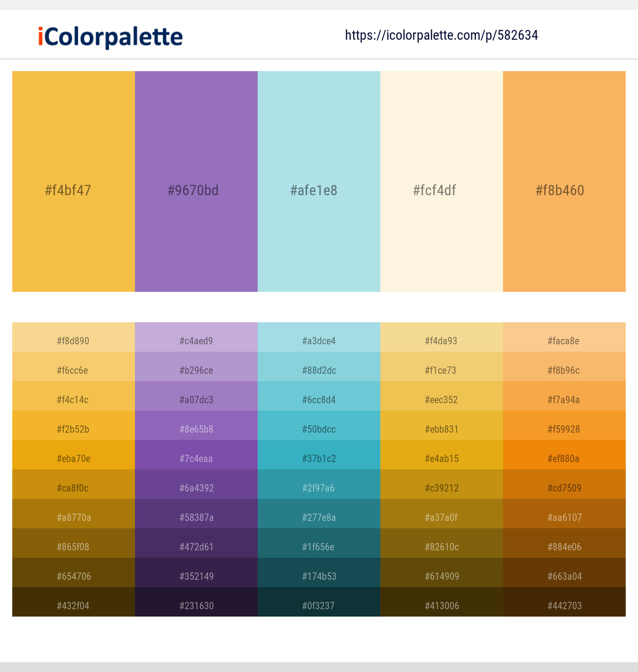The height and width of the screenshot is (672, 638).
Task: Pick the #7c4eaa purple shade
Action: click(x=196, y=455)
